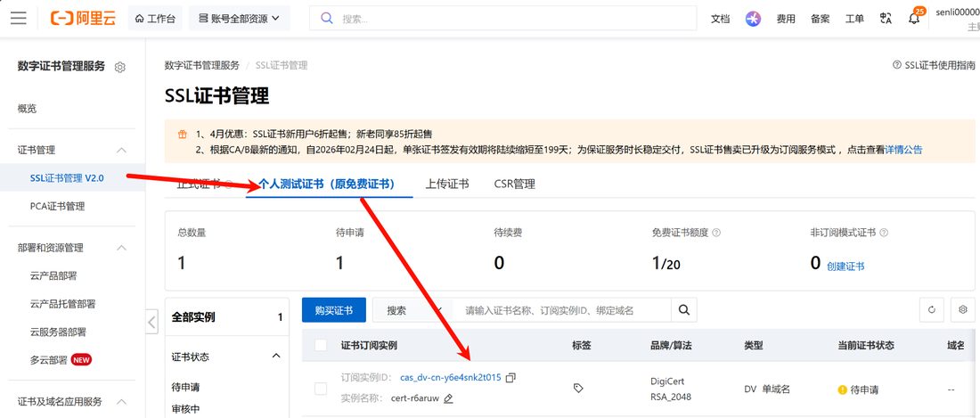This screenshot has width=980, height=418.
Task: Open 概览 in the sidebar
Action: (x=27, y=109)
